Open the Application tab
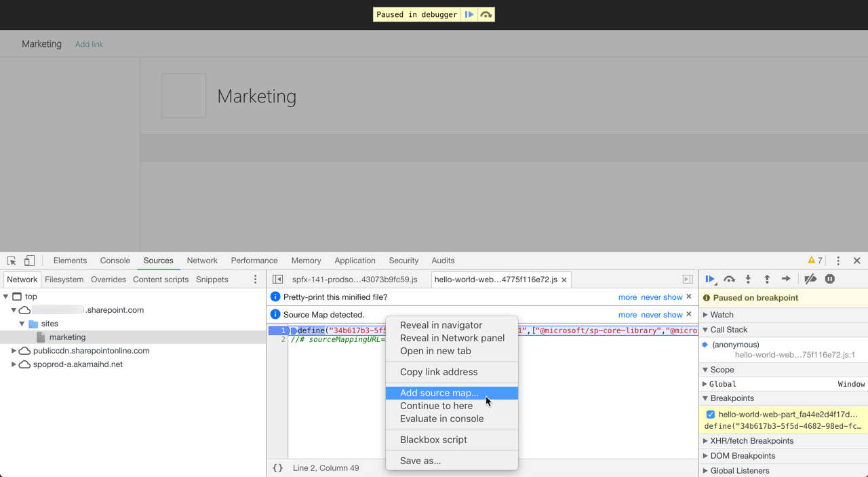Image resolution: width=868 pixels, height=477 pixels. pyautogui.click(x=355, y=261)
